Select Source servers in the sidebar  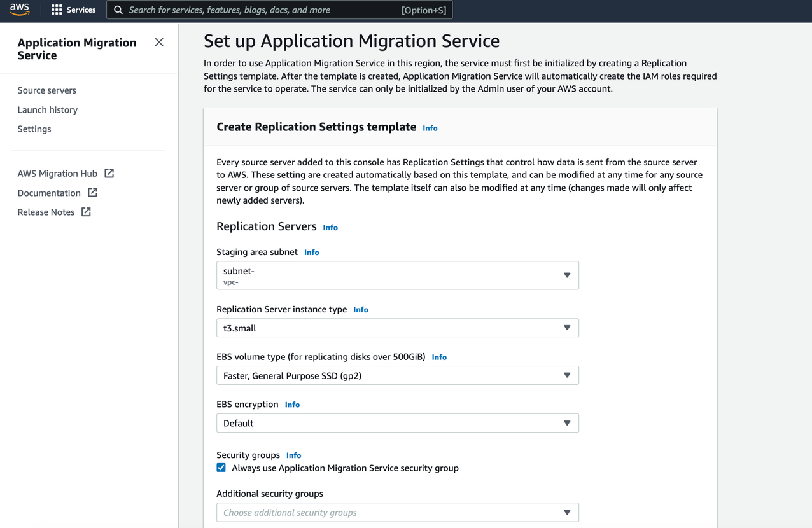(x=46, y=90)
